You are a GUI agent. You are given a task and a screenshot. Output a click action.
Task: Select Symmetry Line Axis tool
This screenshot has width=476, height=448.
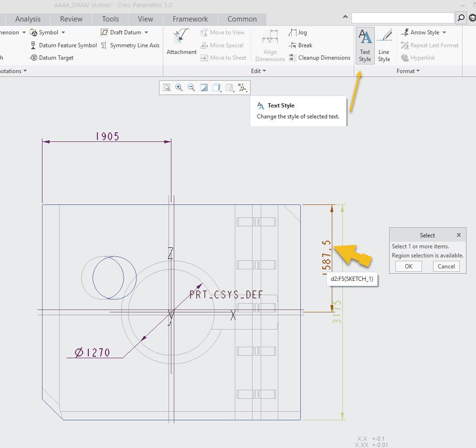coord(130,45)
